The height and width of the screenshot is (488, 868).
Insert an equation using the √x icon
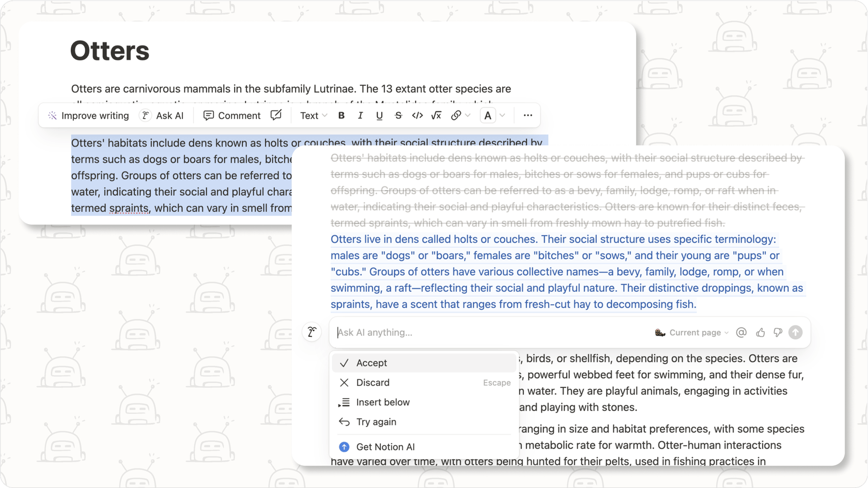[436, 115]
